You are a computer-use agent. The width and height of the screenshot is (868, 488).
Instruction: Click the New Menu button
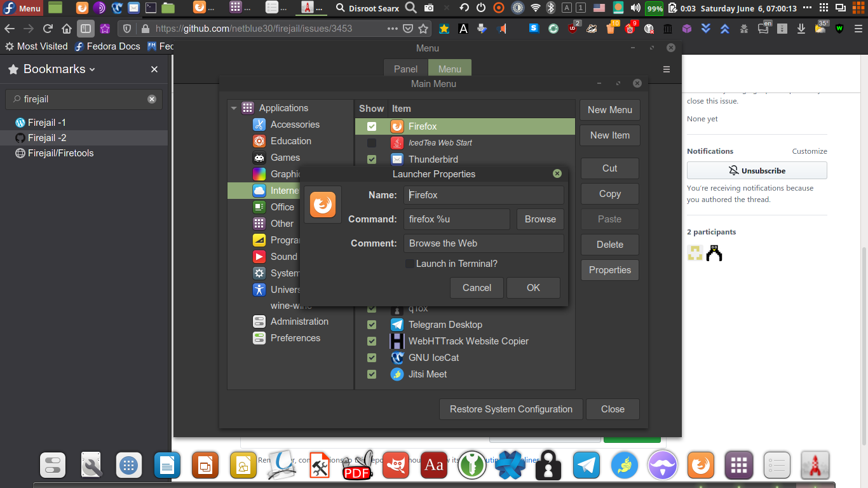[610, 110]
